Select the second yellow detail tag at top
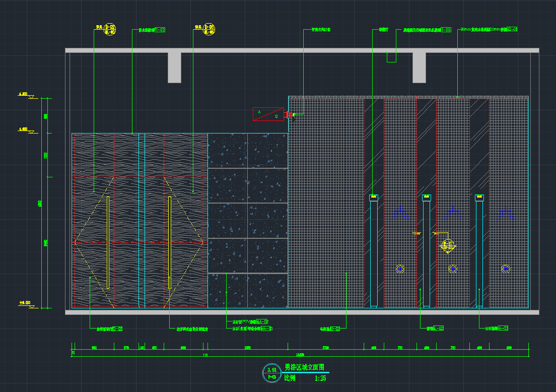Image resolution: width=556 pixels, height=392 pixels. 208,29
